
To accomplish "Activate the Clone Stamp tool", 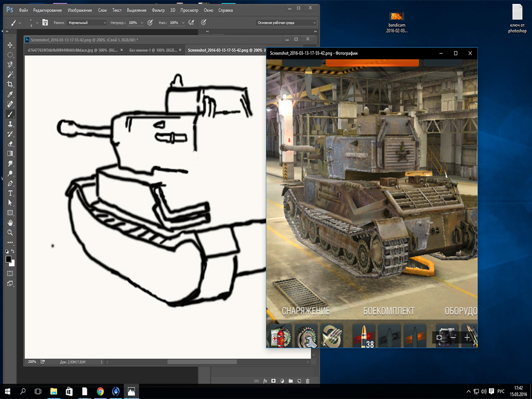I will point(10,124).
